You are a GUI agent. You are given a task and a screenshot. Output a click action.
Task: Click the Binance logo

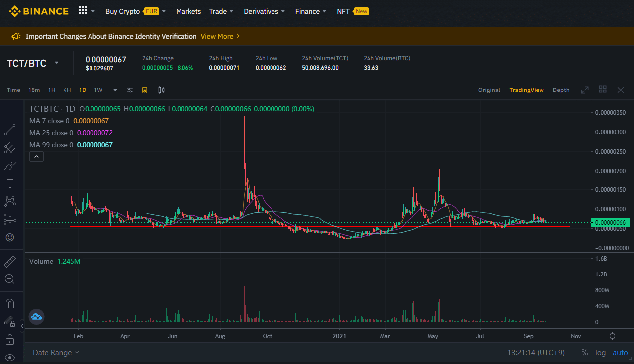pyautogui.click(x=39, y=11)
